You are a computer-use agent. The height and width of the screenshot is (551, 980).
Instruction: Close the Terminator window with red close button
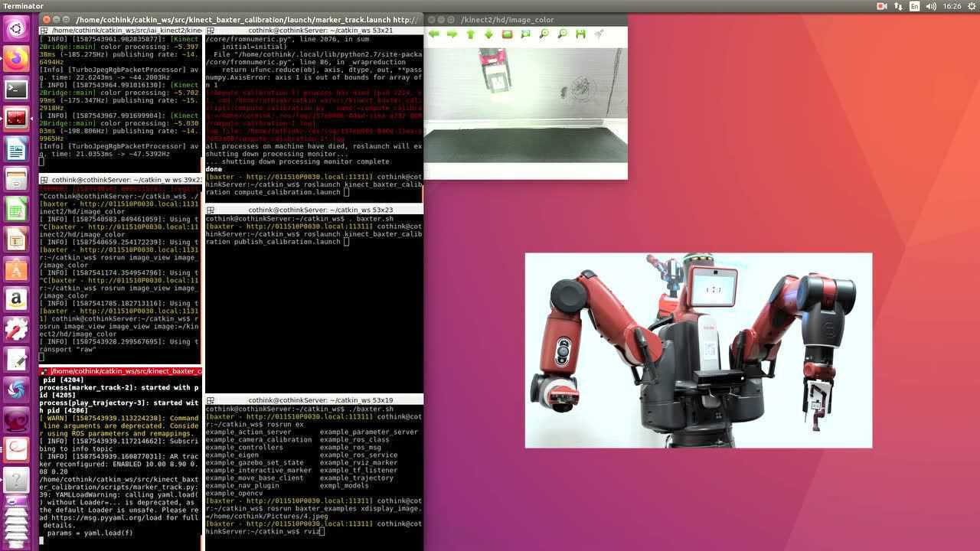[x=47, y=20]
